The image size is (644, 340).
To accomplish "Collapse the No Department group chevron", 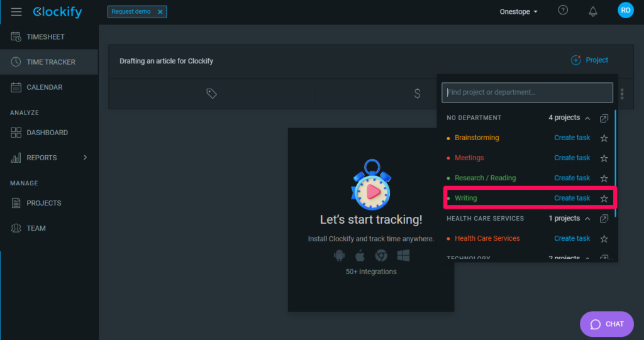I will [587, 118].
